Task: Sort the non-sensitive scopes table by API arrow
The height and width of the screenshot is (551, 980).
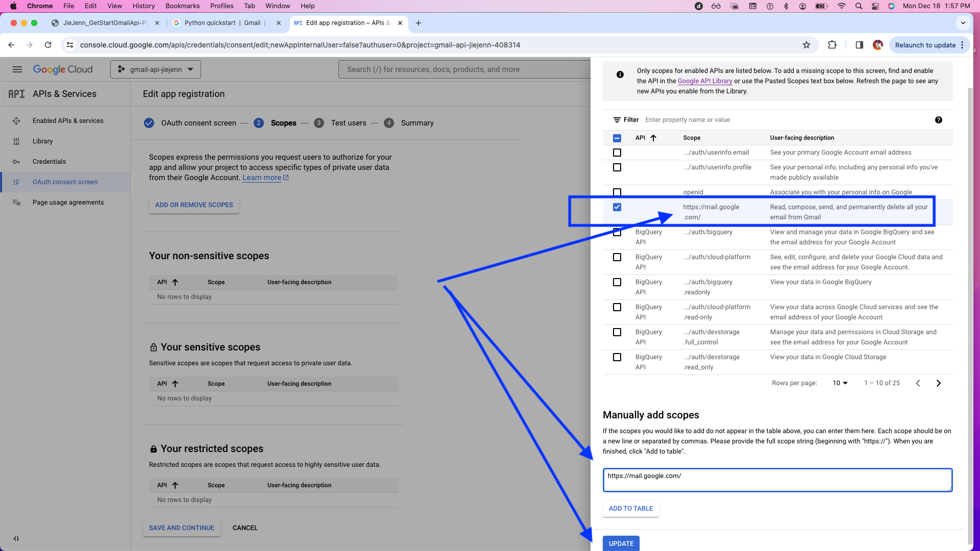Action: pos(175,282)
